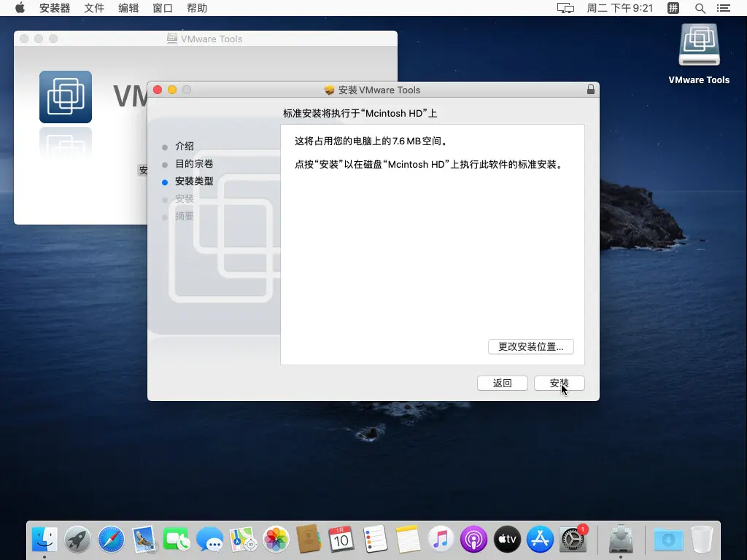Open App Store from the Dock
This screenshot has height=560, width=747.
point(540,540)
